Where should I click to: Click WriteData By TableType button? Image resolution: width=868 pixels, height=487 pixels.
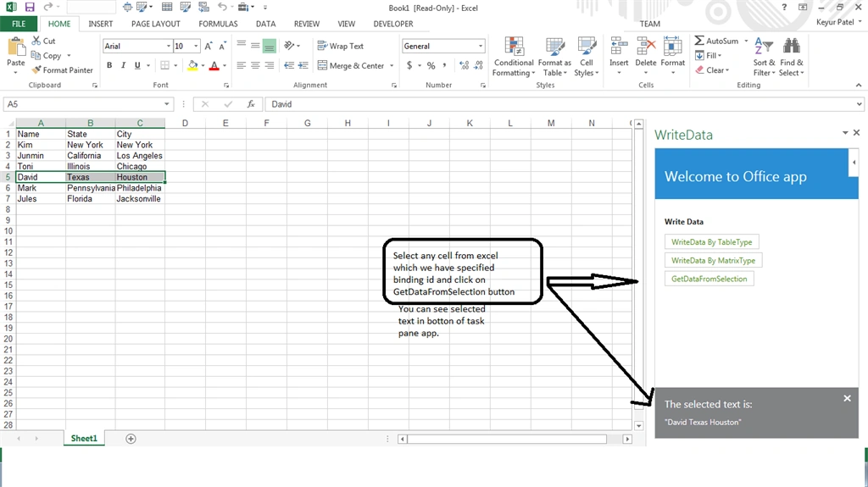coord(712,242)
